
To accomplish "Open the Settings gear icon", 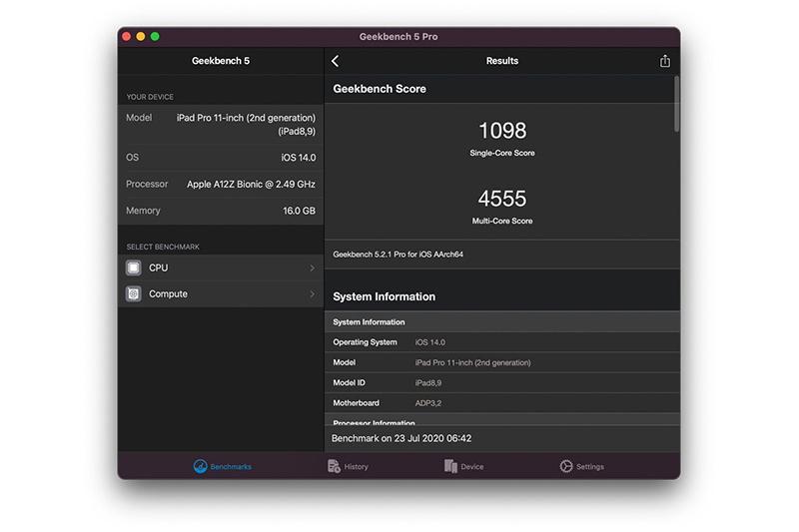I will (566, 466).
